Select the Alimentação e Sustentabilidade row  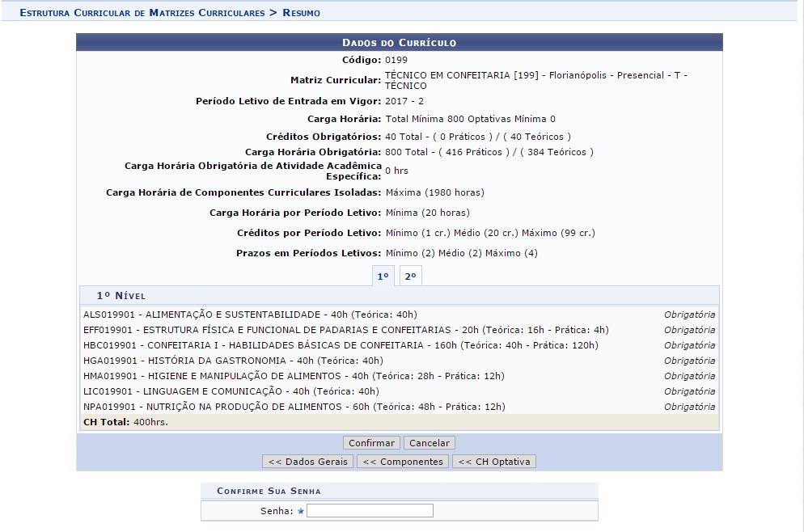click(250, 315)
